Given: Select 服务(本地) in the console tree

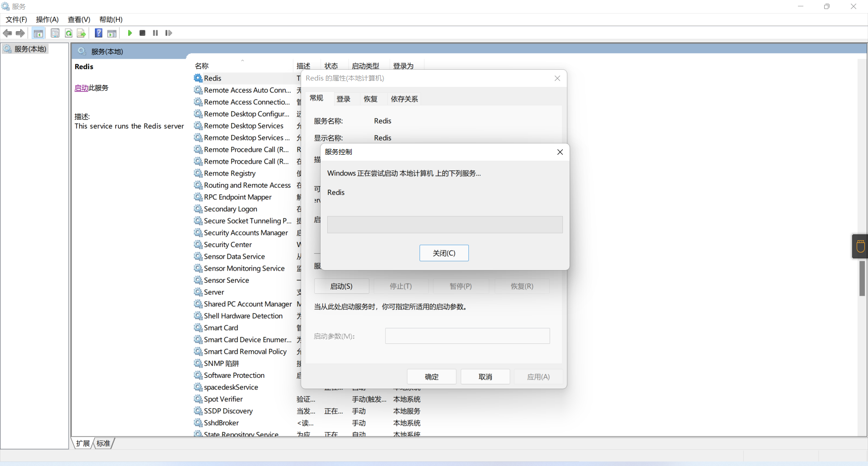Looking at the screenshot, I should click(26, 49).
